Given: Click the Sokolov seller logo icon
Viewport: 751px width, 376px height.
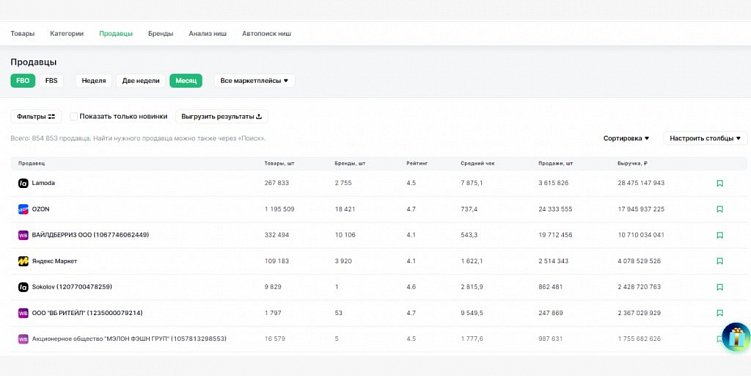Looking at the screenshot, I should 23,287.
